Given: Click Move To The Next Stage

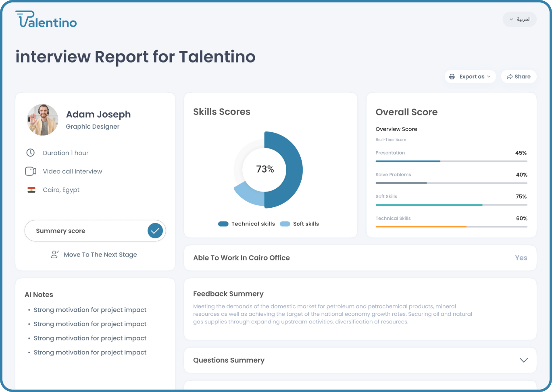Looking at the screenshot, I should tap(100, 254).
